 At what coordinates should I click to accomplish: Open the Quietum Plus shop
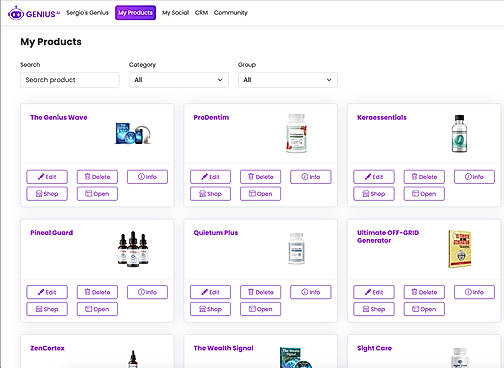pyautogui.click(x=210, y=309)
